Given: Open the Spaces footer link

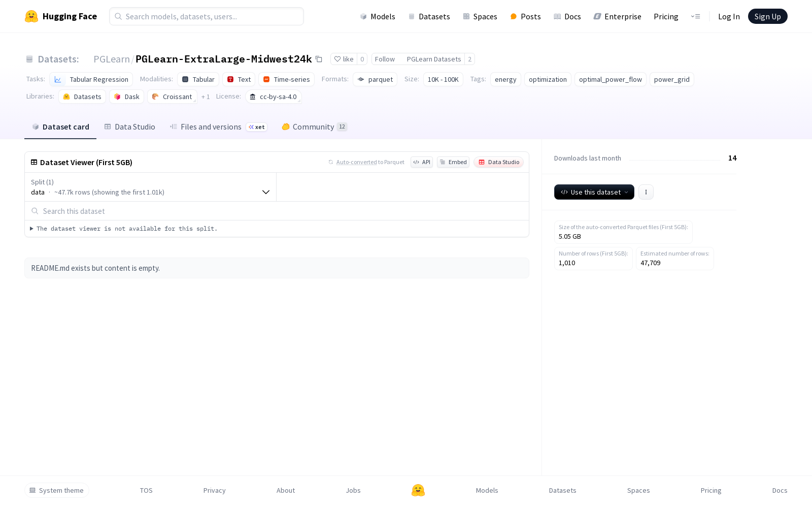Looking at the screenshot, I should tap(638, 490).
